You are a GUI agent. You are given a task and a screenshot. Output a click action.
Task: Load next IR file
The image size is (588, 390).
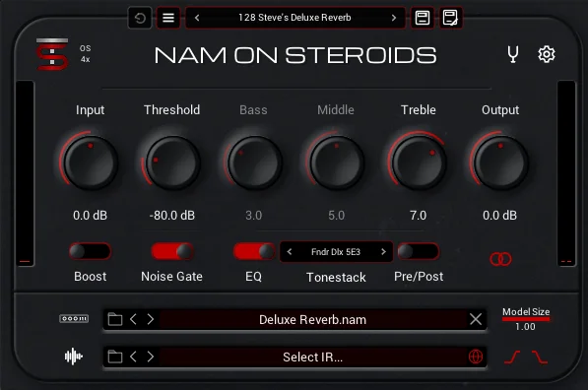point(151,357)
